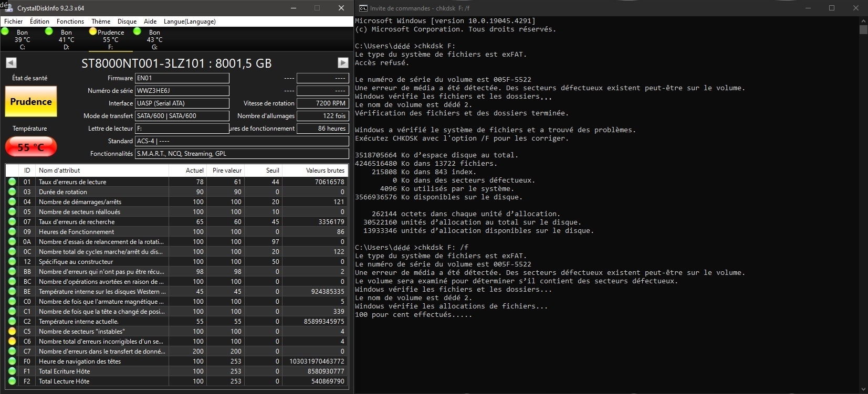Click status dot for Total Lecture Hôte
This screenshot has height=394, width=868.
tap(12, 381)
